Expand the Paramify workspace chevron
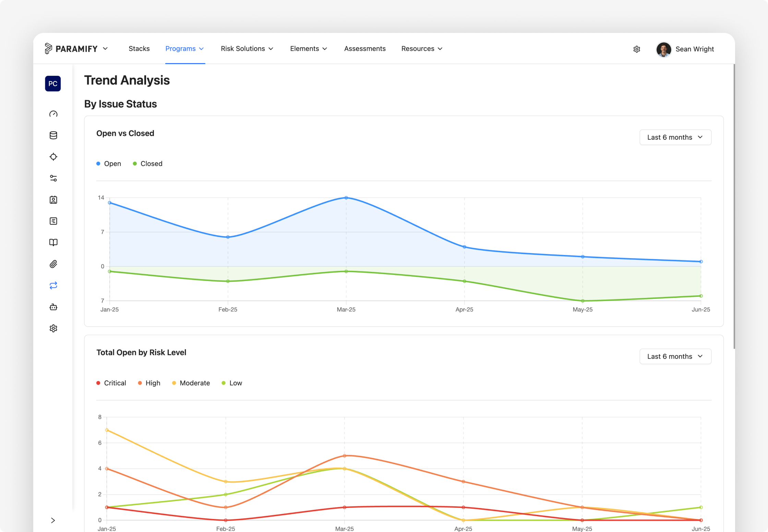 coord(105,49)
